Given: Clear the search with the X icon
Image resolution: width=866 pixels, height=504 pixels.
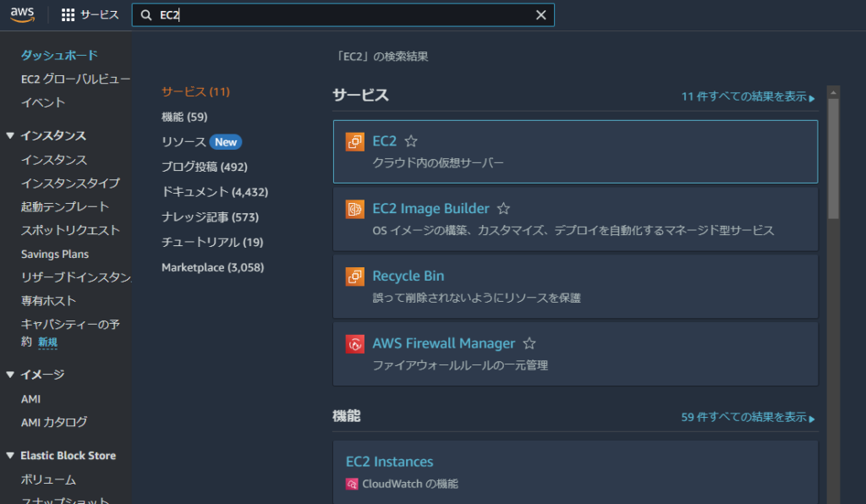Looking at the screenshot, I should tap(541, 15).
